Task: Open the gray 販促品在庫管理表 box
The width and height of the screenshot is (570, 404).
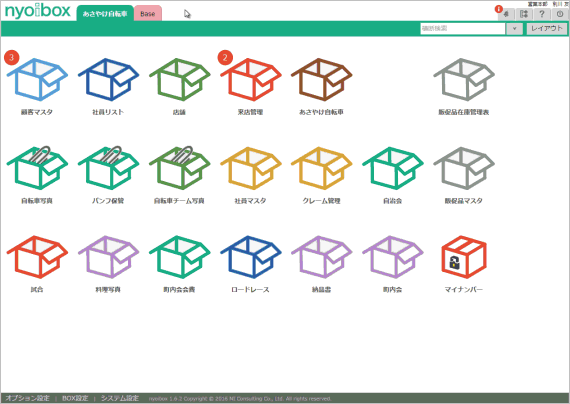Action: [464, 79]
